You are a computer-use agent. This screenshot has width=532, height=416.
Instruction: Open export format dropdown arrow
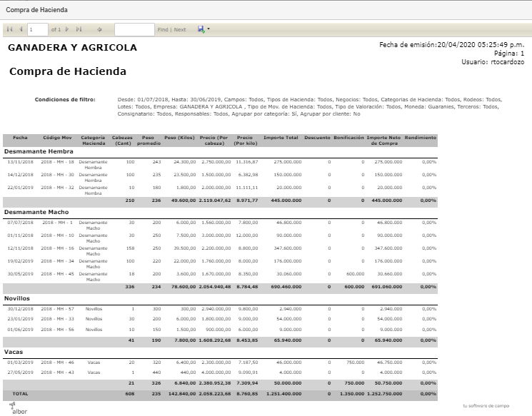tap(209, 29)
